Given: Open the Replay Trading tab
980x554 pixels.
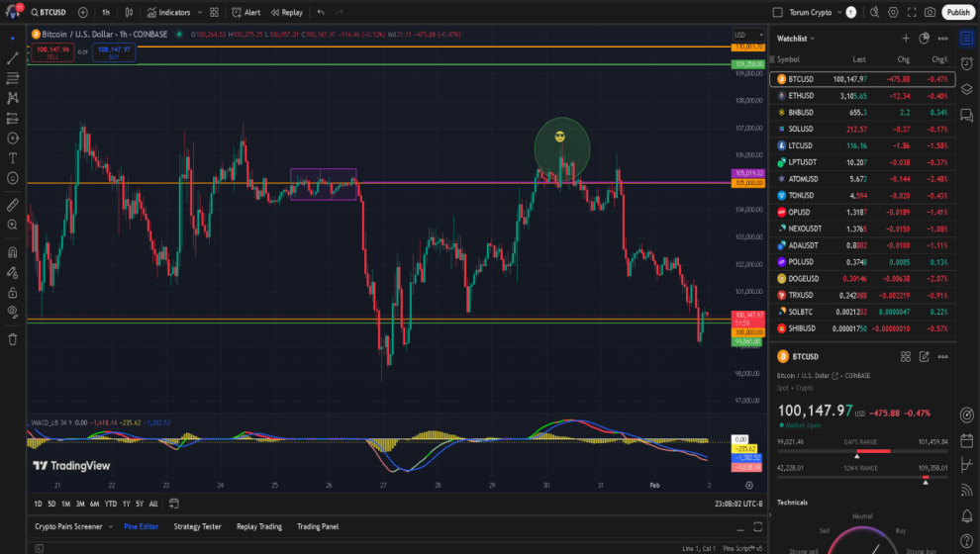Looking at the screenshot, I should coord(259,526).
